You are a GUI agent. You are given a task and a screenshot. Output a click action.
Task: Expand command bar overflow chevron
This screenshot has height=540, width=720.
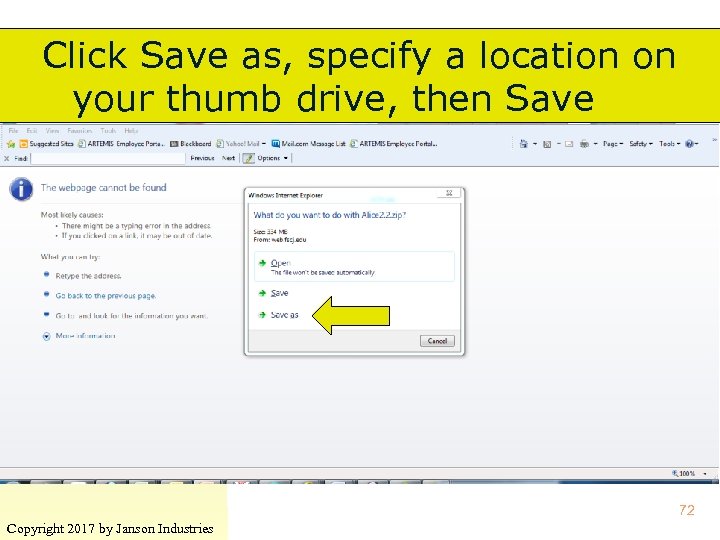[715, 140]
